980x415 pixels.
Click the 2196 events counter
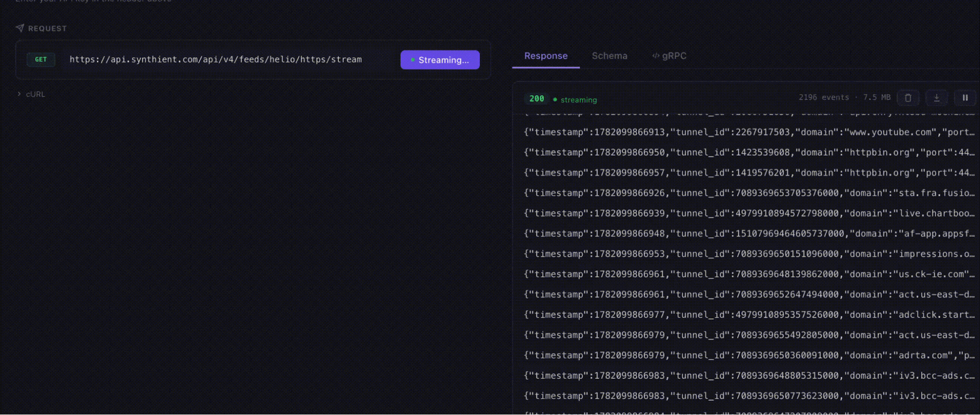pyautogui.click(x=824, y=97)
